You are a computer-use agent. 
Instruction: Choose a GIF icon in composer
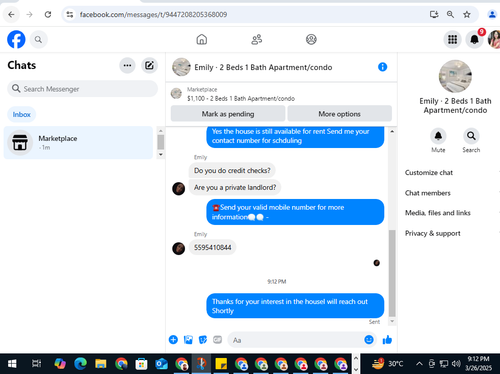[x=218, y=340]
